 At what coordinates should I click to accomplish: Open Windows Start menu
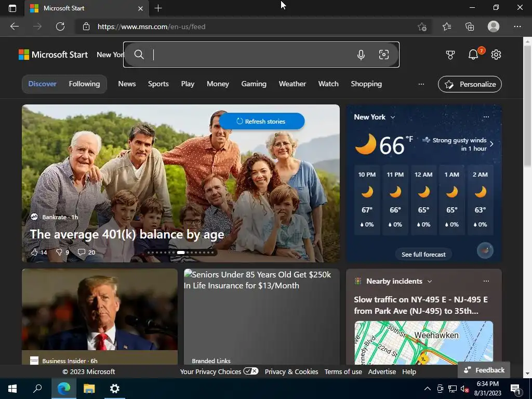[x=12, y=389]
